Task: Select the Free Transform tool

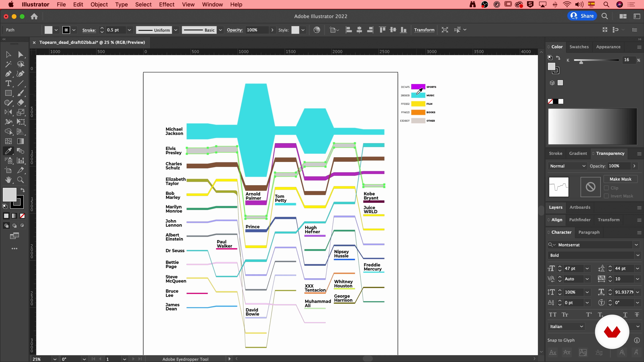Action: [21, 122]
